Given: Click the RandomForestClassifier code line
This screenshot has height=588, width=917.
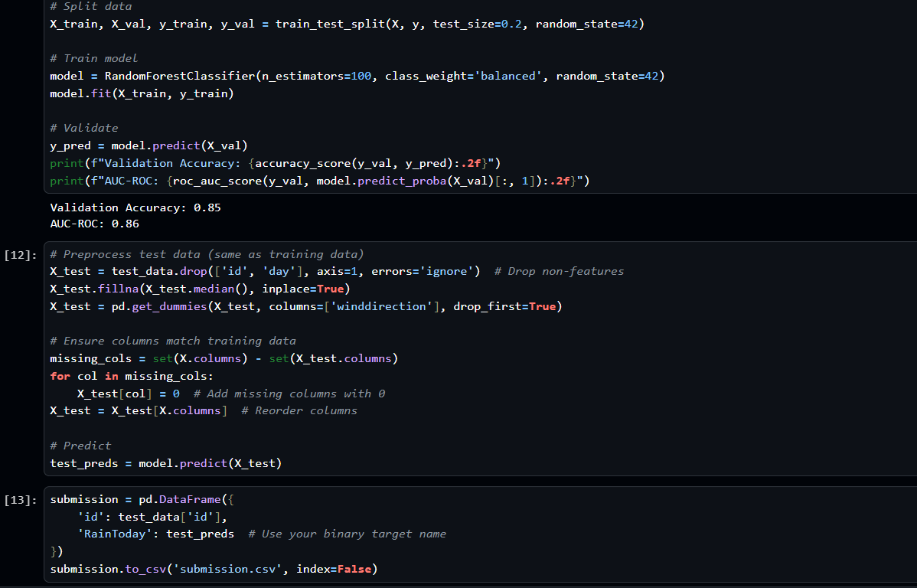Looking at the screenshot, I should click(357, 76).
